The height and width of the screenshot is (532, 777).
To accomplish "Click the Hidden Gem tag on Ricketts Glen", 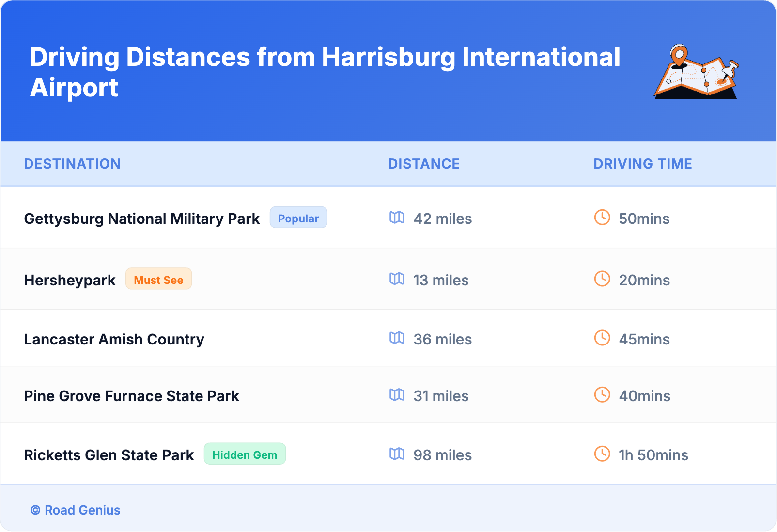I will [245, 454].
